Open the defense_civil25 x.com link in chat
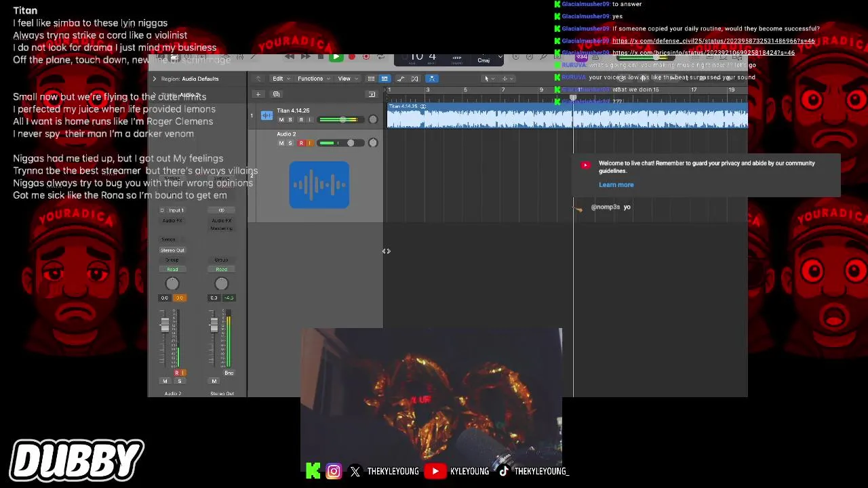This screenshot has height=488, width=868. click(x=713, y=41)
